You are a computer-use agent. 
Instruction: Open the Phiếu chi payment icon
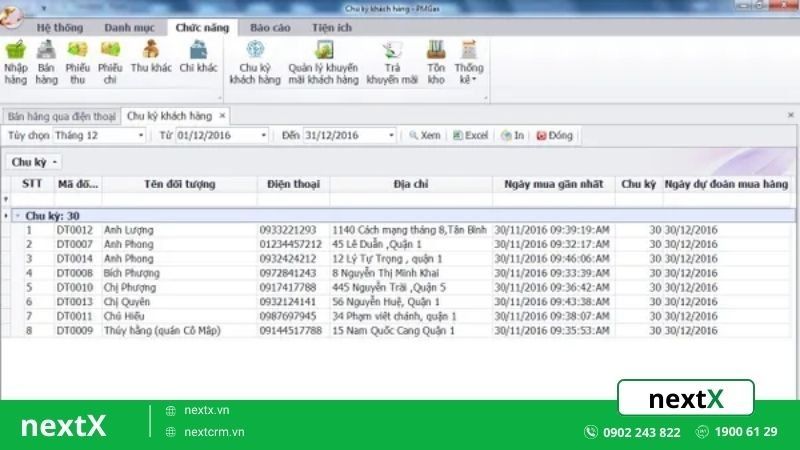110,60
